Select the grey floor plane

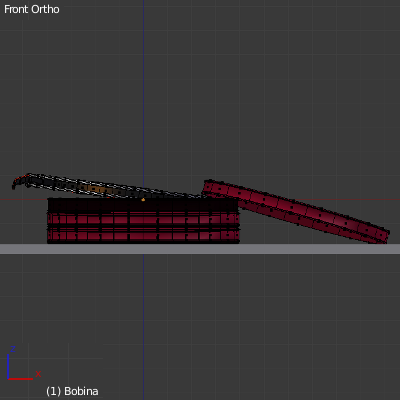(200, 249)
